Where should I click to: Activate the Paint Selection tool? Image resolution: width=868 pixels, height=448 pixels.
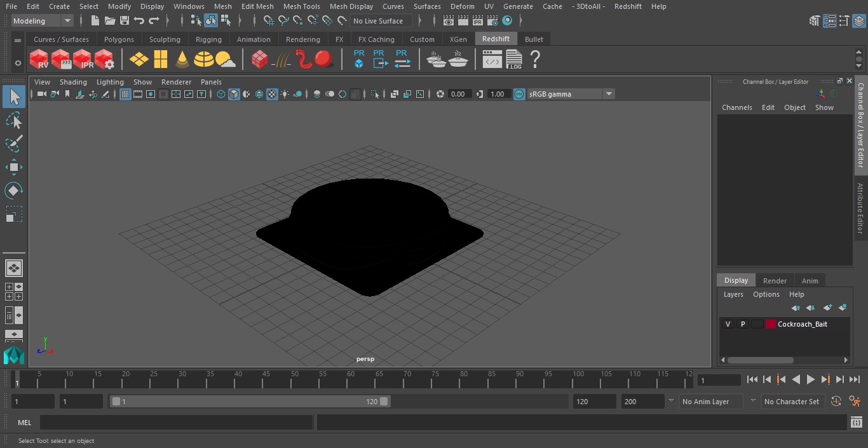click(14, 143)
